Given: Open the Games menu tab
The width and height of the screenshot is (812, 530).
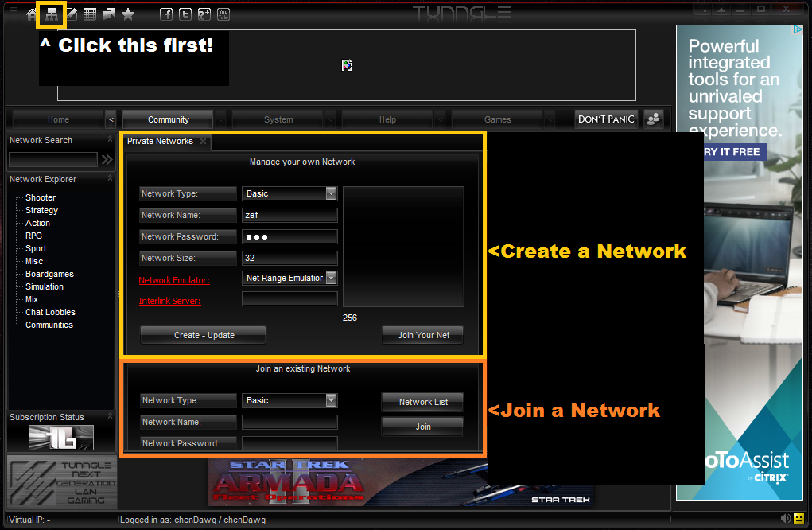Looking at the screenshot, I should point(497,119).
